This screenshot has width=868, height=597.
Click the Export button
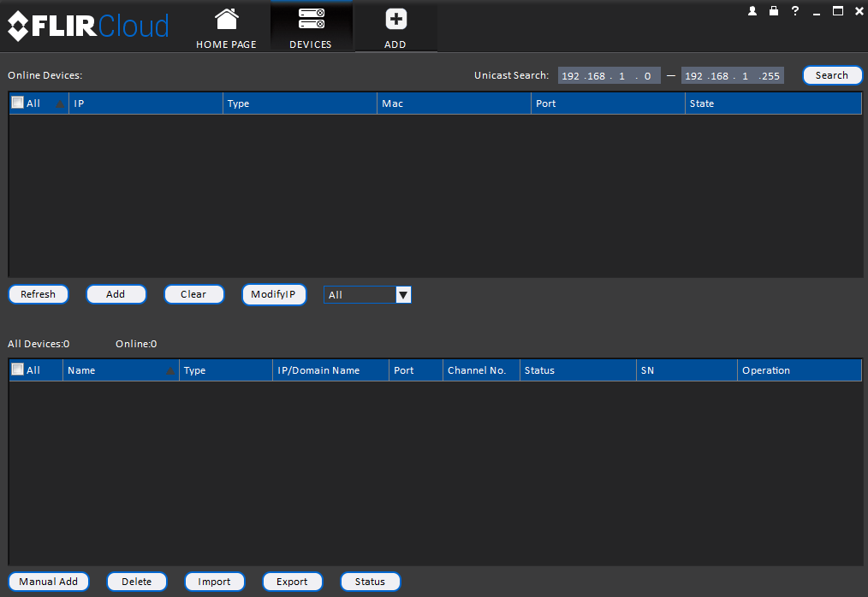tap(292, 582)
